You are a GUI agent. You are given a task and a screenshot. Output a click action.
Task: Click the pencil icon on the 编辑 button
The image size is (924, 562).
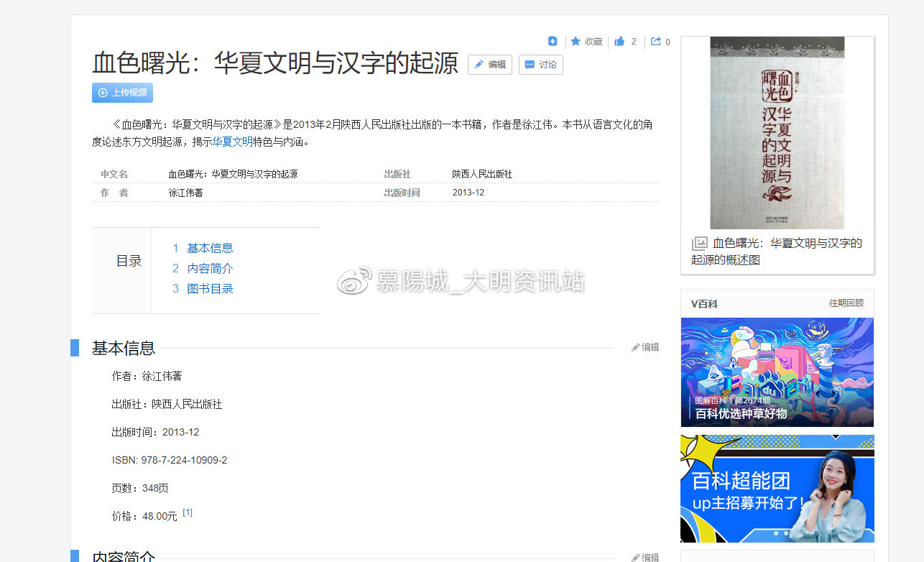[x=480, y=64]
